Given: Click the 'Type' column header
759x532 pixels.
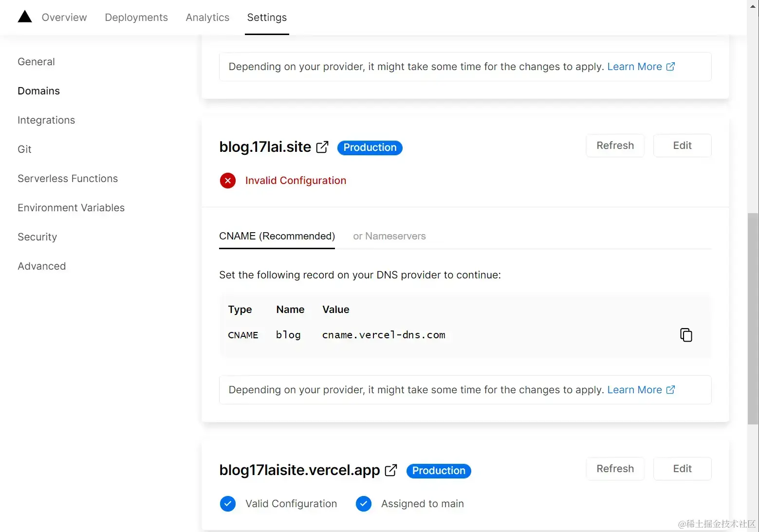Looking at the screenshot, I should tap(240, 310).
